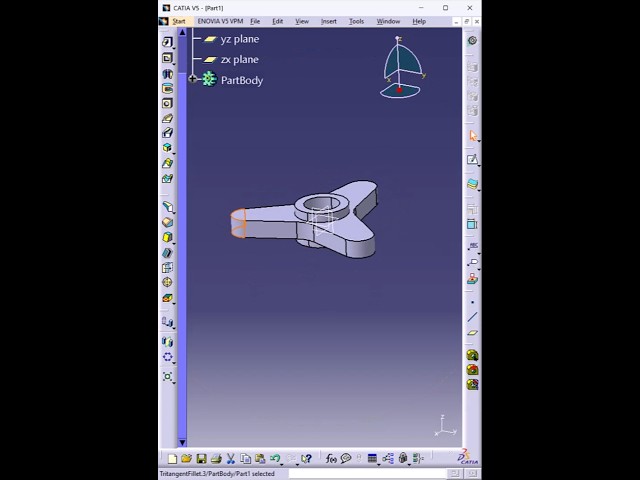Create a Point with the point tool
The width and height of the screenshot is (640, 480).
[473, 302]
